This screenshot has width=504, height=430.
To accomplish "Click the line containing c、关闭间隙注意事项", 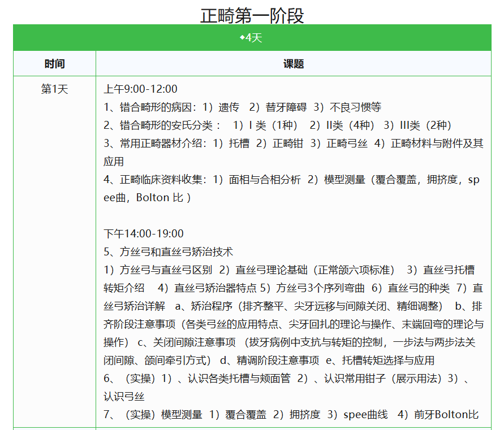I will [x=290, y=342].
